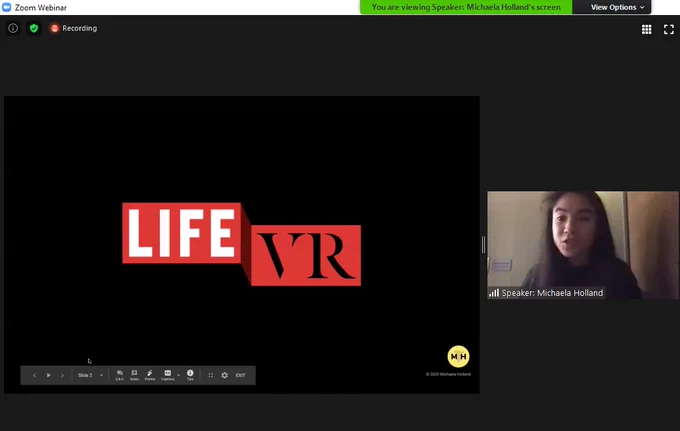The height and width of the screenshot is (431, 680).
Task: Open the View Options dropdown
Action: point(617,7)
